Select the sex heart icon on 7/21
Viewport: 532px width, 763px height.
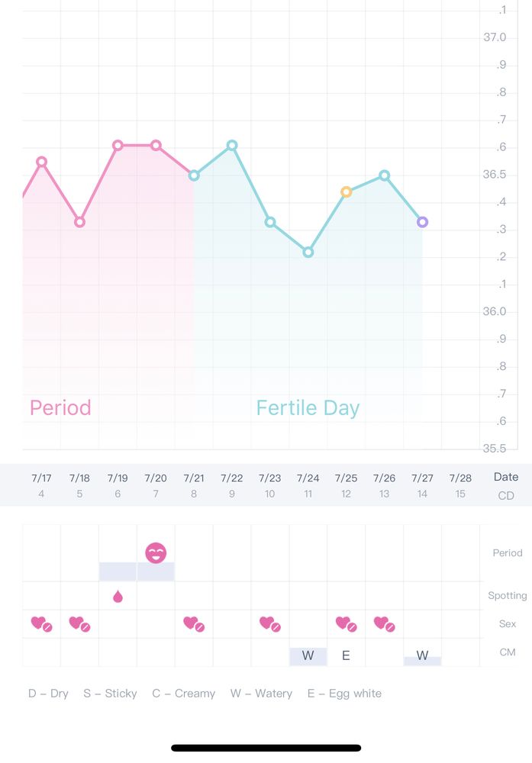click(x=194, y=624)
